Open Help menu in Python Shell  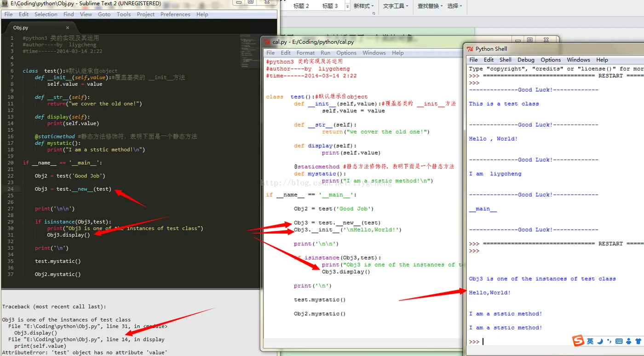pyautogui.click(x=602, y=60)
